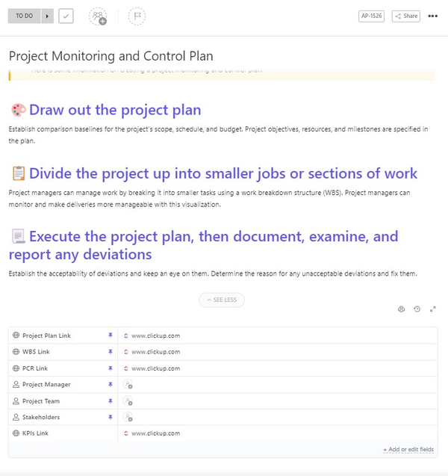Add a person to Stakeholders field

(128, 417)
